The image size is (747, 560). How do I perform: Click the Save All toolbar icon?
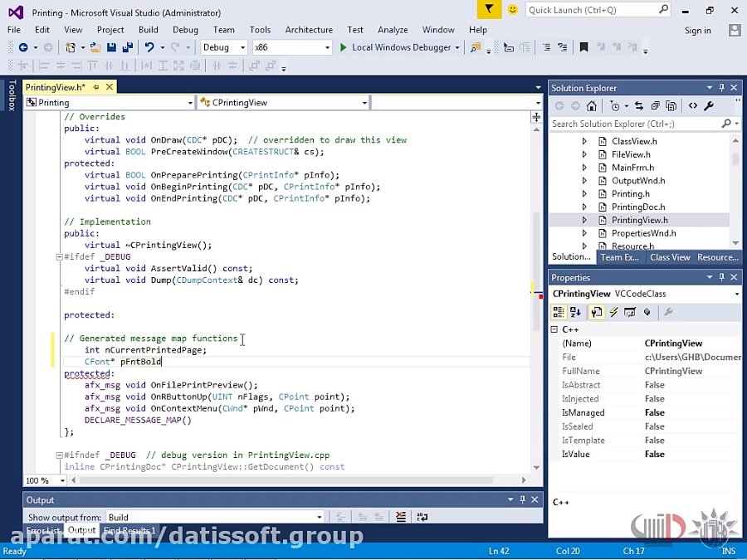coord(127,47)
